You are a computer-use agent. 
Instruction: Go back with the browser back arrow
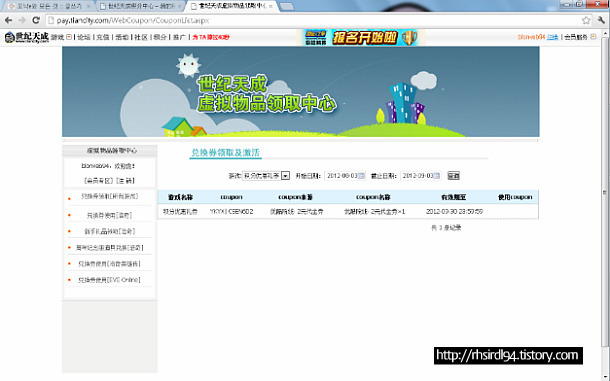[x=8, y=20]
